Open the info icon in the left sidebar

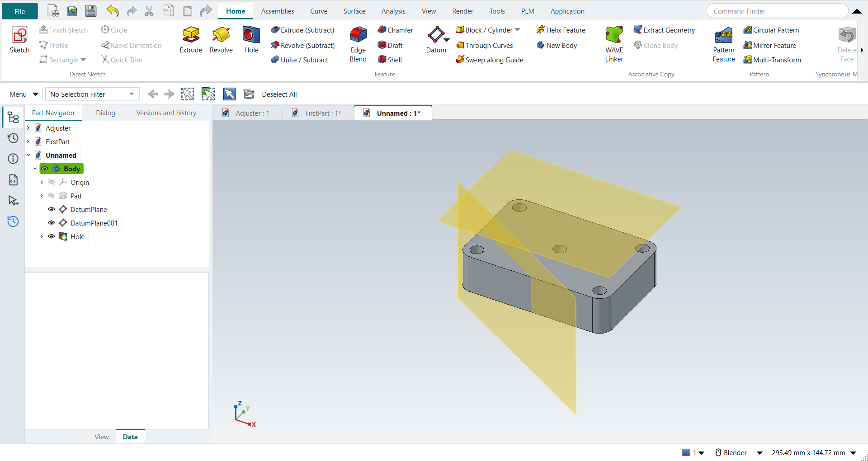click(x=13, y=159)
